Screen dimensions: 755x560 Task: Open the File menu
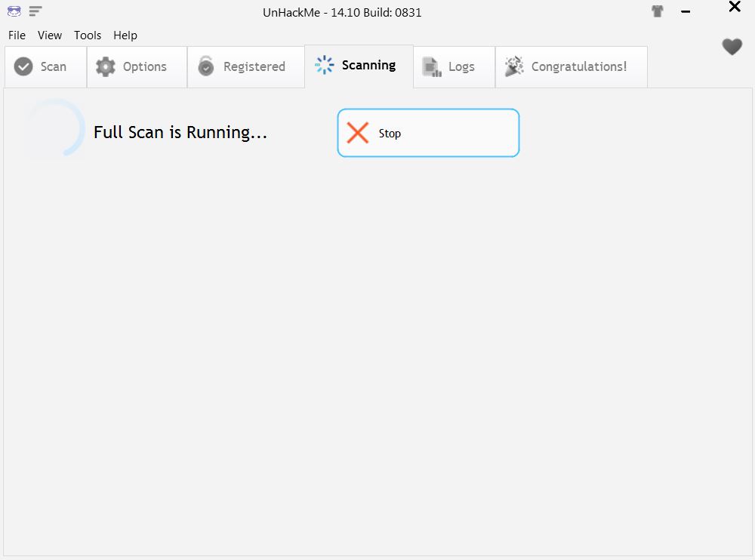click(17, 35)
